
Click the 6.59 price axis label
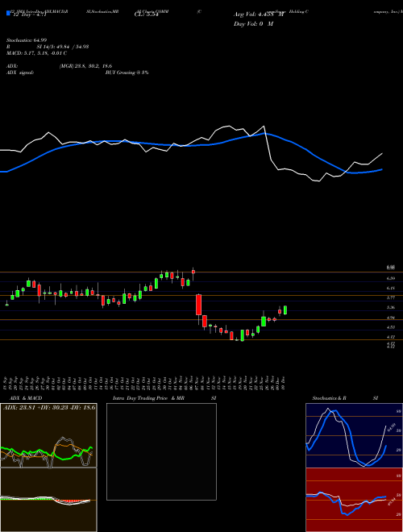391,279
